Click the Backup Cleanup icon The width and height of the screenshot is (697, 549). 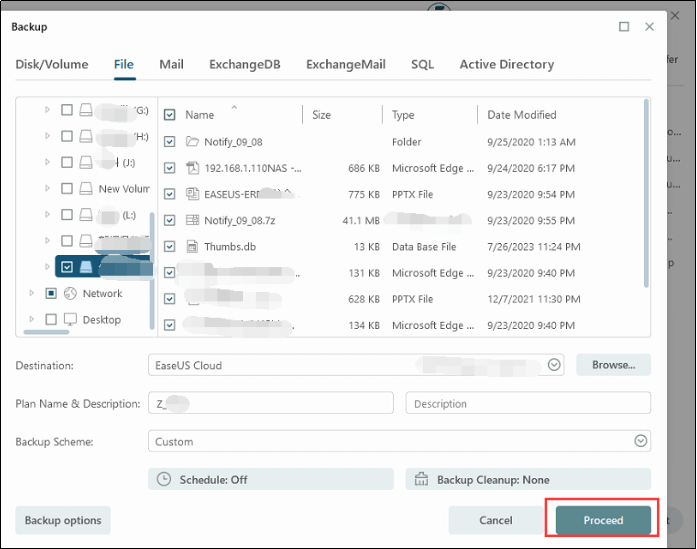tap(422, 480)
